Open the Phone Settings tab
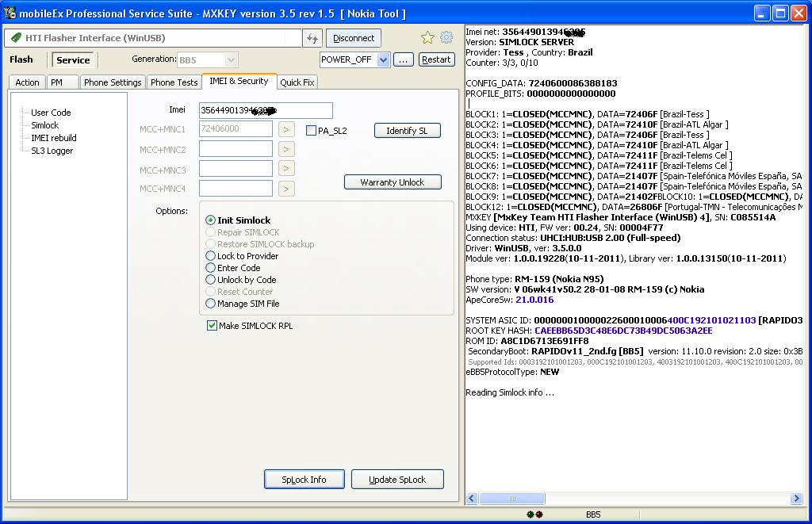Image resolution: width=812 pixels, height=524 pixels. click(113, 82)
